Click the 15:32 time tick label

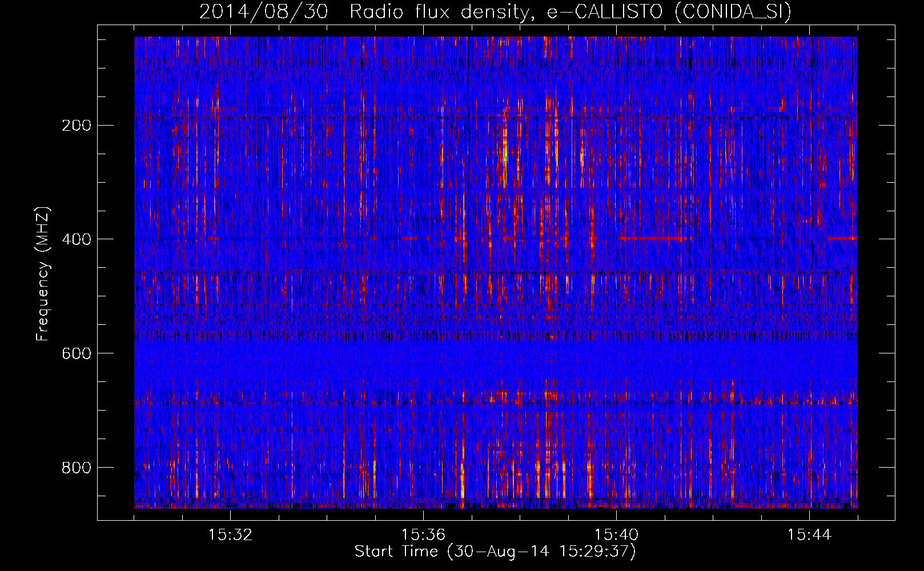[230, 535]
